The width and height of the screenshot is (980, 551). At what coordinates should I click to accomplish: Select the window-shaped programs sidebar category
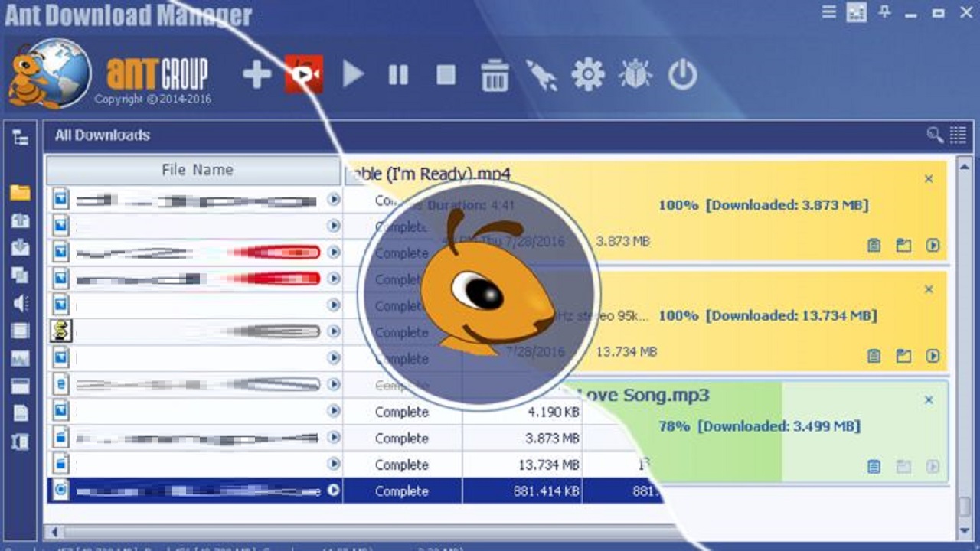click(x=21, y=386)
